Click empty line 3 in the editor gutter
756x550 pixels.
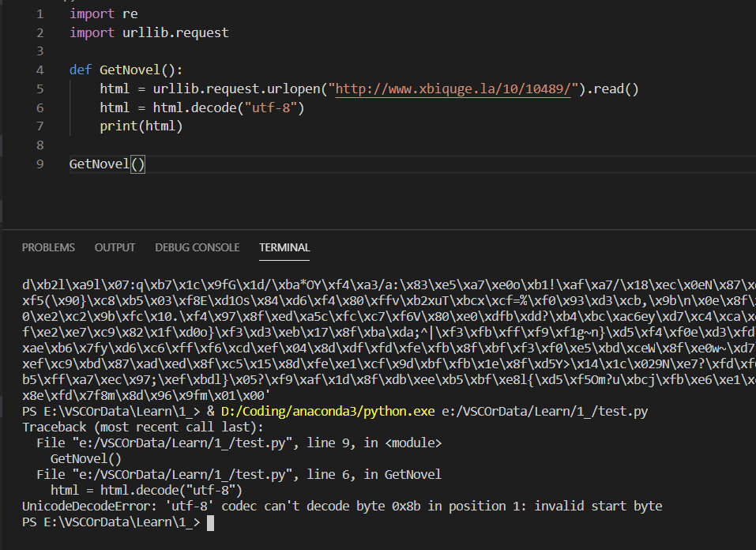point(40,51)
